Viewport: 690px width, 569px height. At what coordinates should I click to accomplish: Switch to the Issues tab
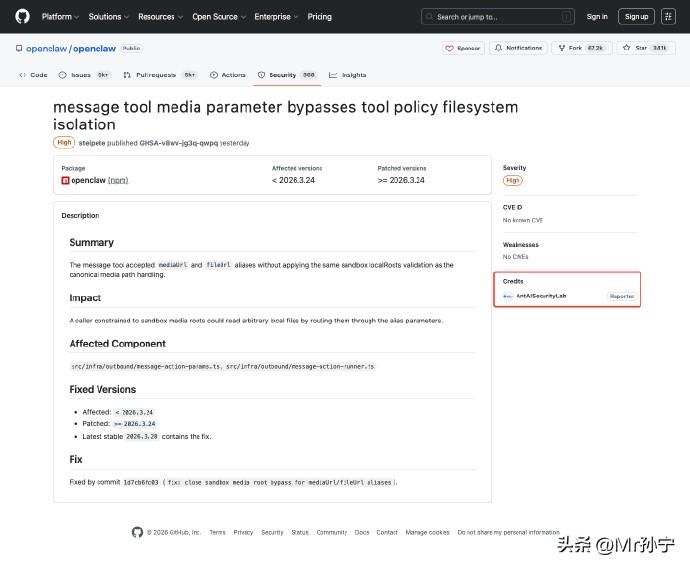pyautogui.click(x=84, y=75)
